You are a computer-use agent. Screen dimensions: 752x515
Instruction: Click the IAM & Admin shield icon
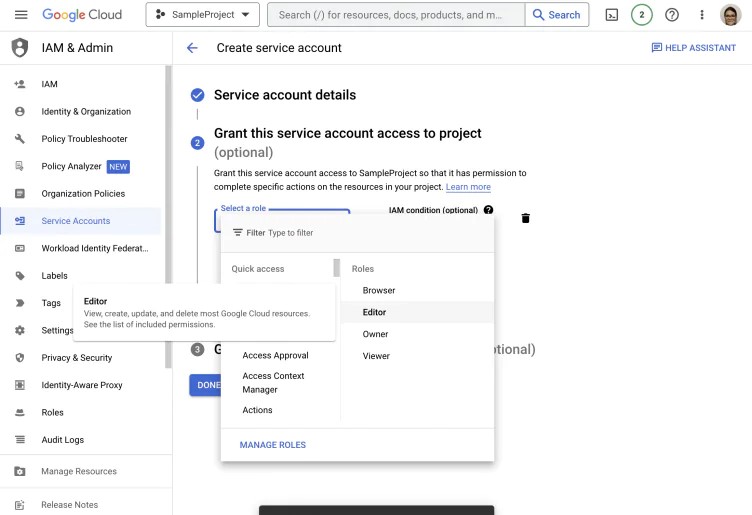click(x=20, y=48)
